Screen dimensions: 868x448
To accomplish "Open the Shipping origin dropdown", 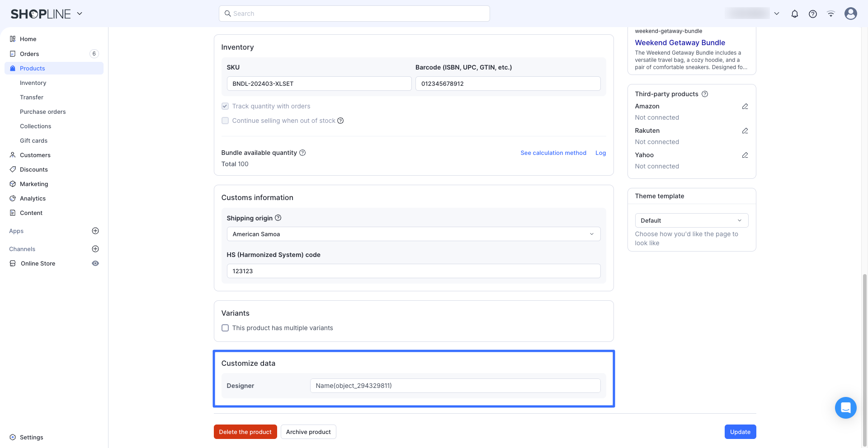I will [x=413, y=234].
